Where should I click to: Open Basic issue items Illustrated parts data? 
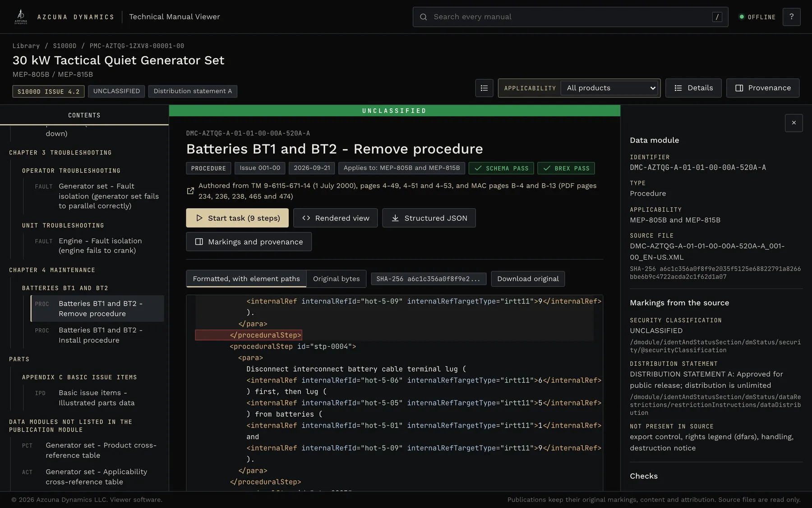tap(97, 398)
